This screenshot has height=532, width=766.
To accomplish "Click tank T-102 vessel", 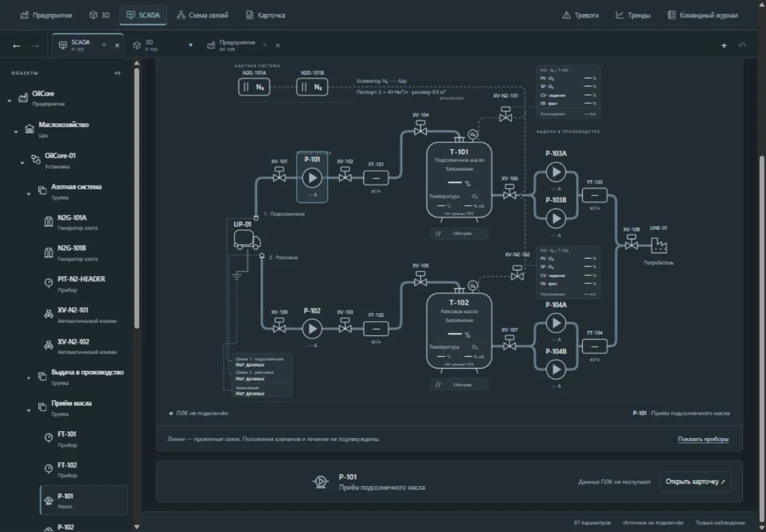I will click(459, 332).
